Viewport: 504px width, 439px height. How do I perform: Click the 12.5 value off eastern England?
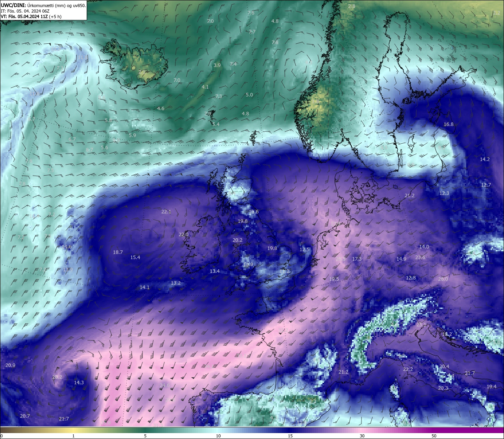(x=304, y=250)
